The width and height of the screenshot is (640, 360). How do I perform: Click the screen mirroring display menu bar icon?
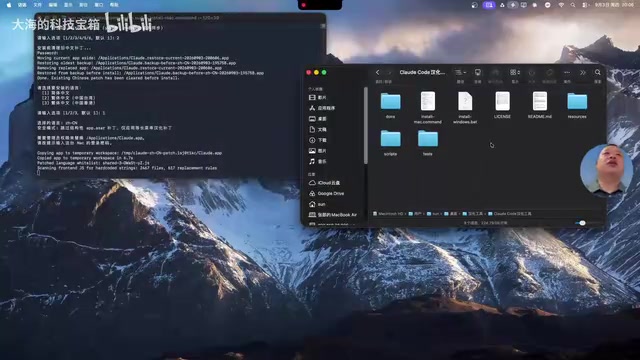(x=524, y=5)
